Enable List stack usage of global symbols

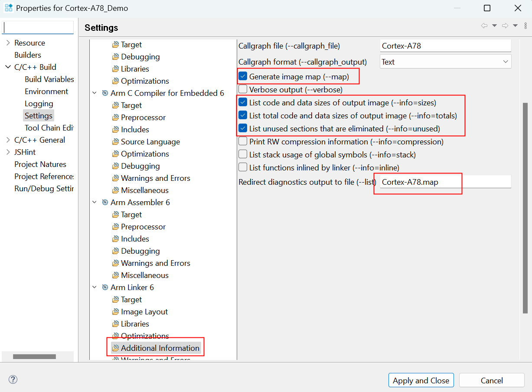(243, 155)
